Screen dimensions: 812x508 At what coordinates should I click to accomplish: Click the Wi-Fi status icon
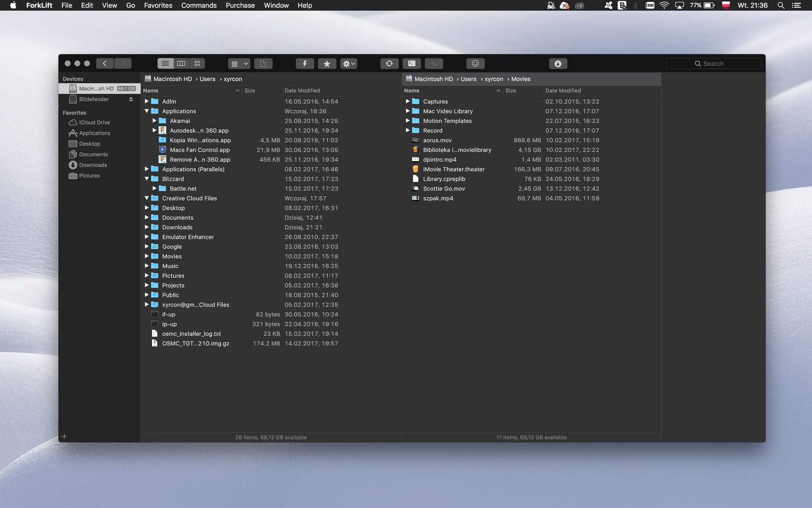[x=664, y=5]
